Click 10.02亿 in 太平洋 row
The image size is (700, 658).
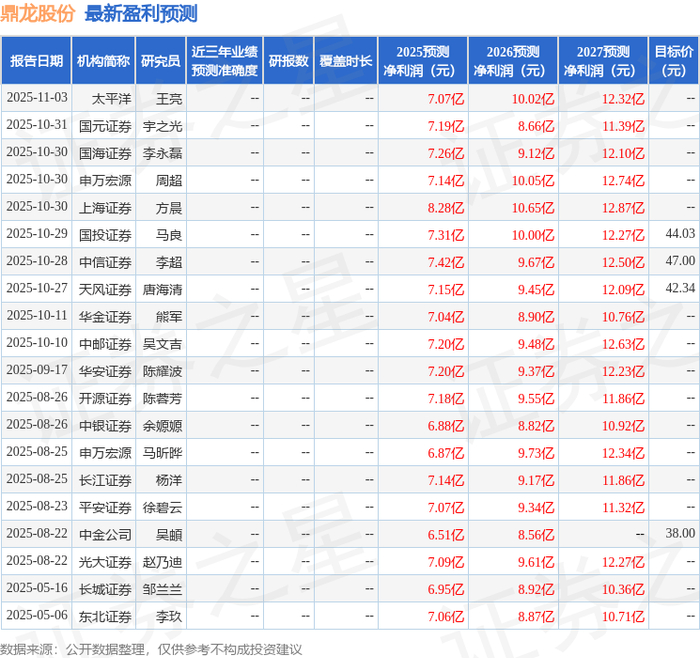pyautogui.click(x=533, y=99)
